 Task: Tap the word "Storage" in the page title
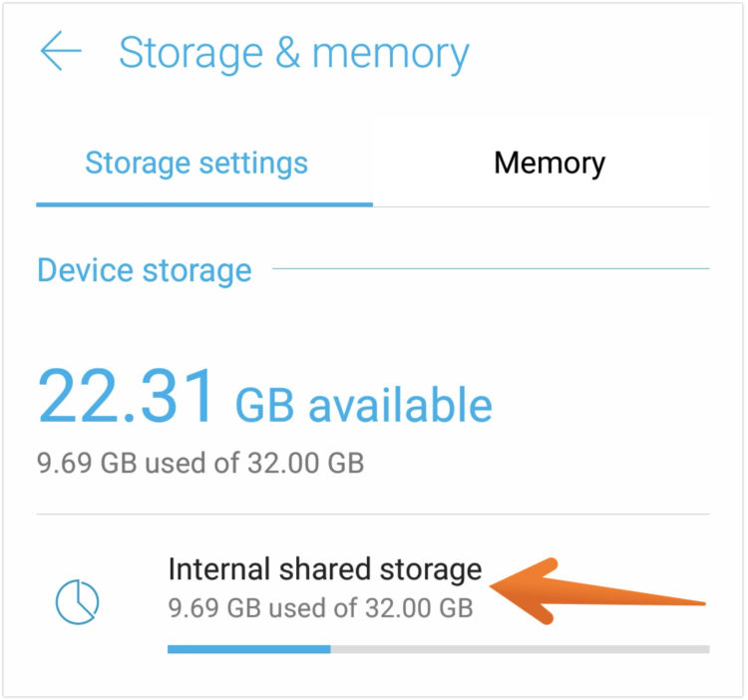tap(189, 53)
